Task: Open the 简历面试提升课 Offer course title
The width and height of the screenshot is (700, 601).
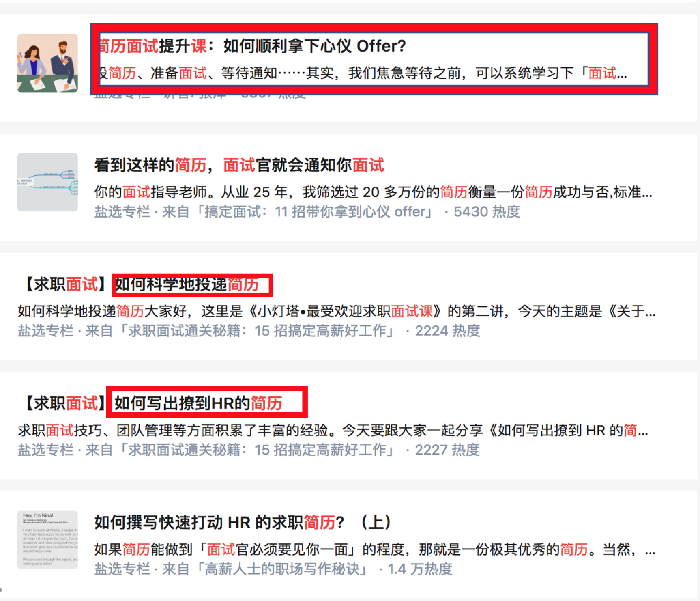Action: tap(252, 46)
